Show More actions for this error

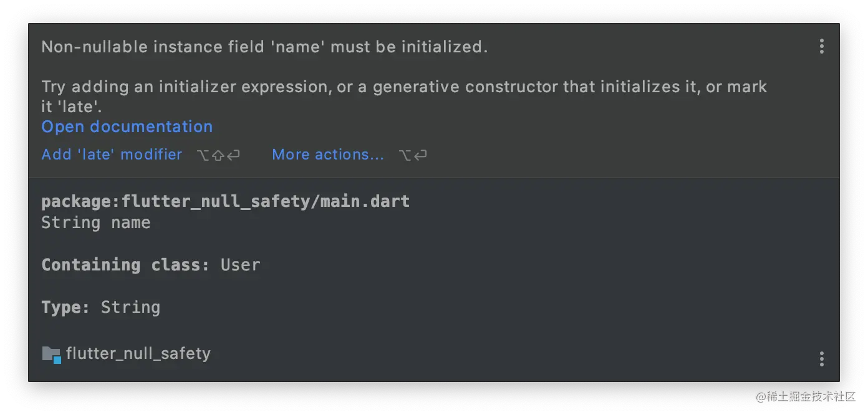pyautogui.click(x=328, y=155)
